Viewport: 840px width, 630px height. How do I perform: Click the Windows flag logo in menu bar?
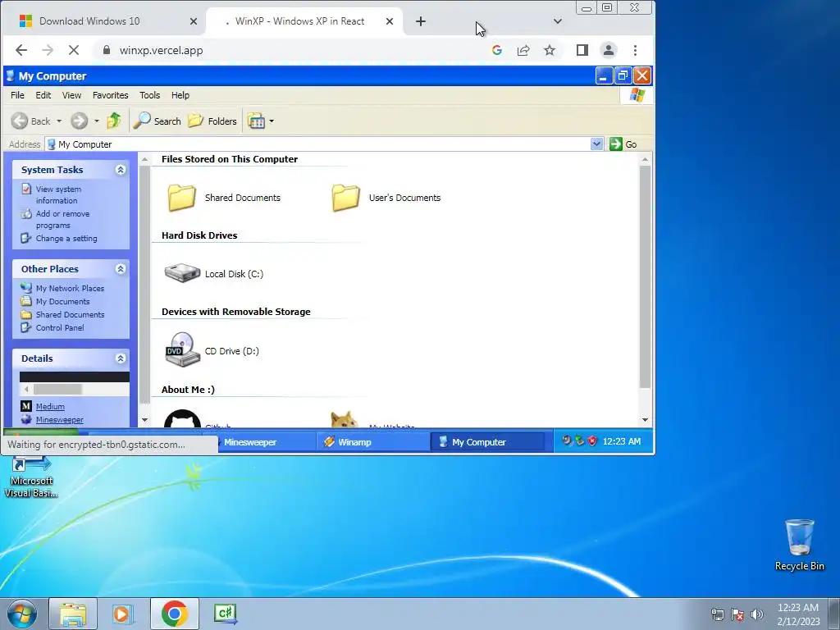point(637,95)
